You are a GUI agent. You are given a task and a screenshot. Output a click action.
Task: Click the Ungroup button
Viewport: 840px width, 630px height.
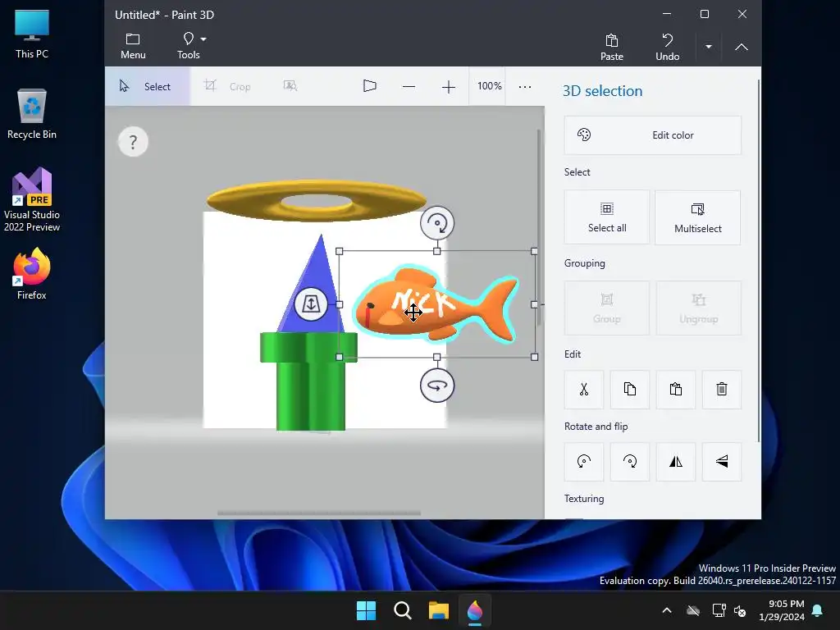[x=698, y=308]
